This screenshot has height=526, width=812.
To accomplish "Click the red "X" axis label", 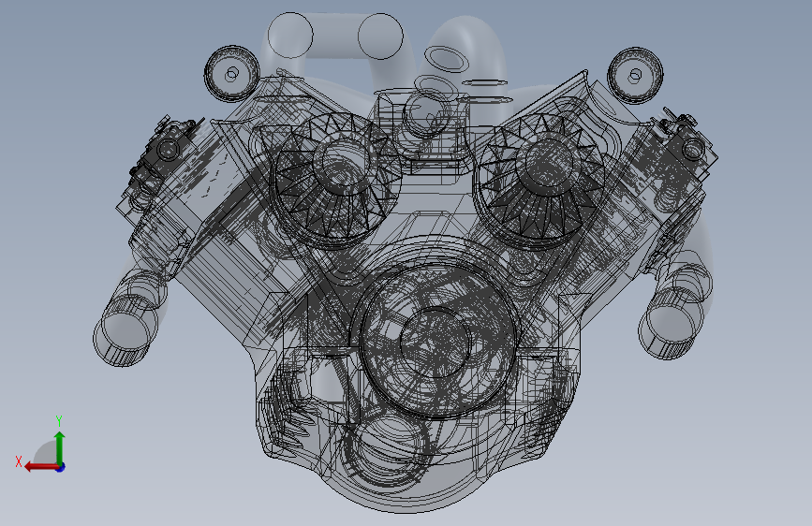I will tap(19, 461).
